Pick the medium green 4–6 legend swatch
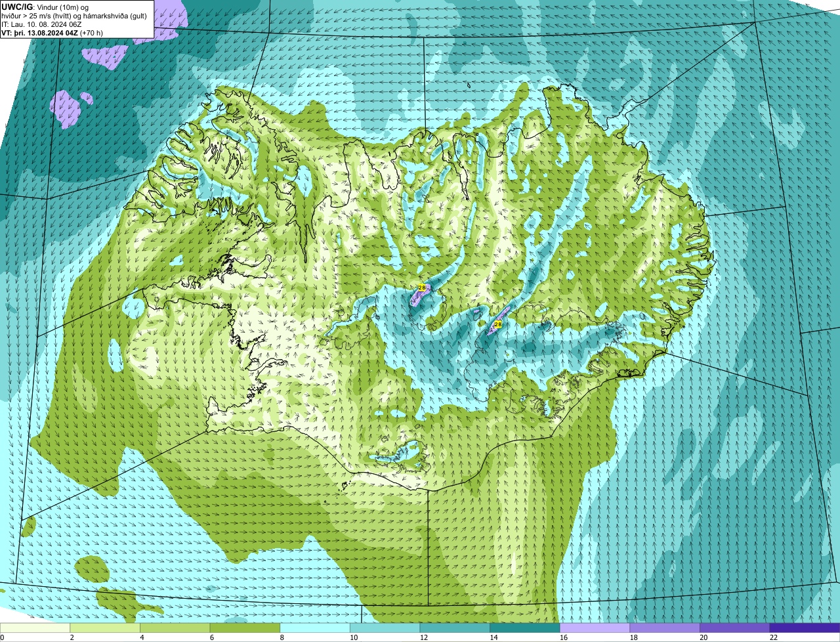Viewport: 840px width, 642px height. click(x=175, y=628)
